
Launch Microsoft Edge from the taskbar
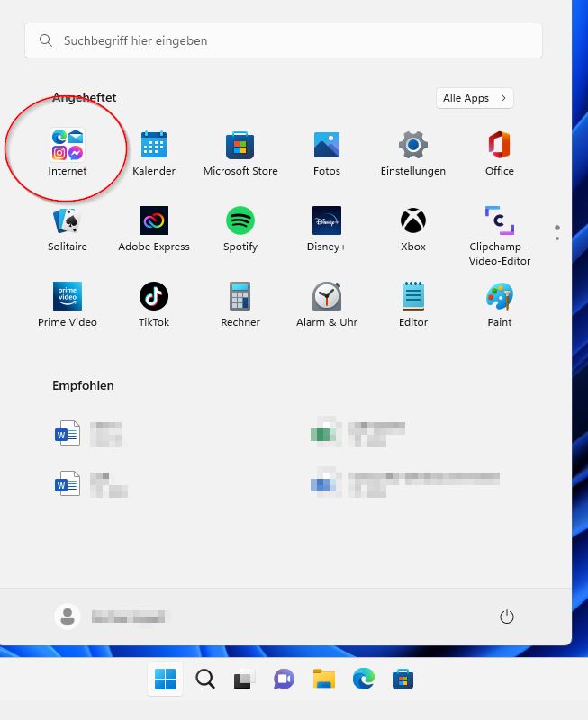(364, 679)
